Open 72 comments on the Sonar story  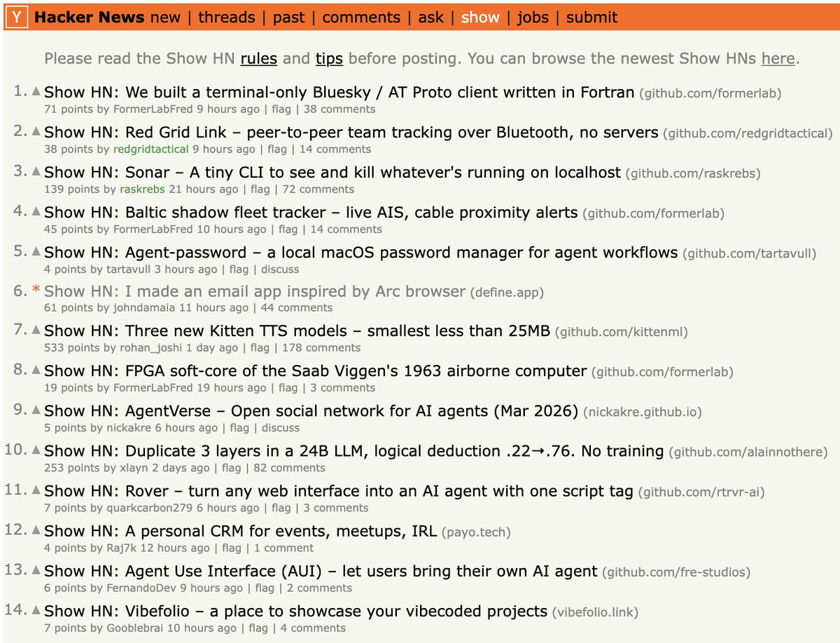click(318, 189)
